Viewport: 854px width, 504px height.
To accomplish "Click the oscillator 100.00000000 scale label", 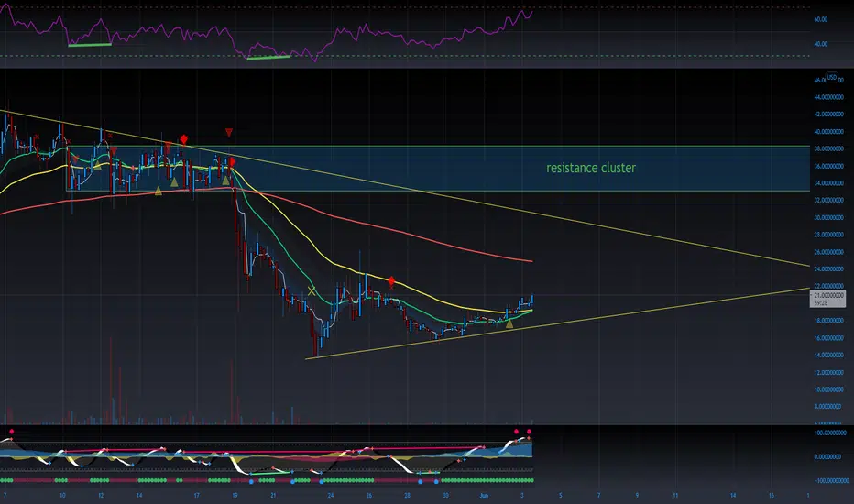I will pos(830,433).
